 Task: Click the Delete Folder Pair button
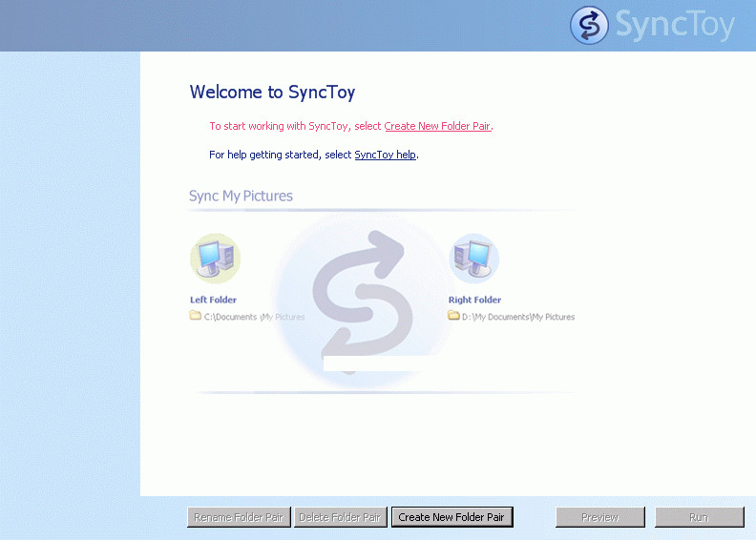pyautogui.click(x=341, y=517)
